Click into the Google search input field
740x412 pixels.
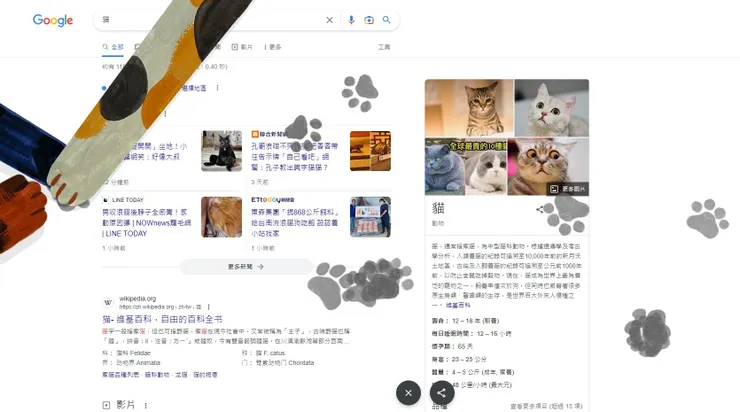point(208,20)
